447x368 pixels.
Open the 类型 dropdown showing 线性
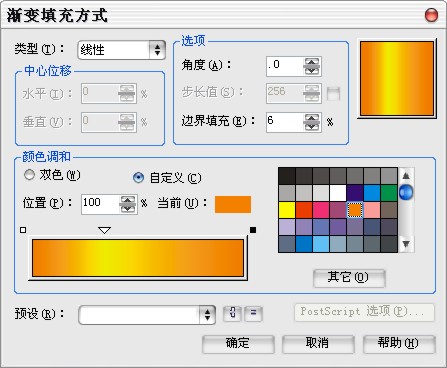tap(121, 50)
